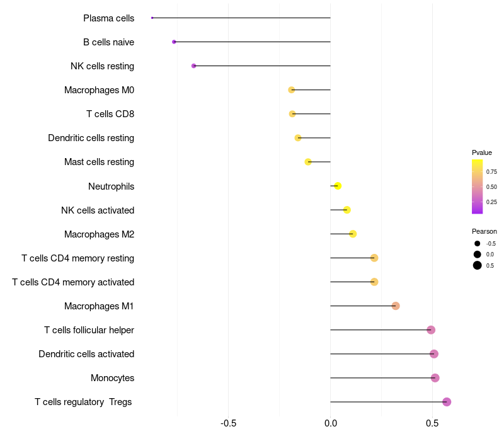Click the Monocytes data point

435,378
